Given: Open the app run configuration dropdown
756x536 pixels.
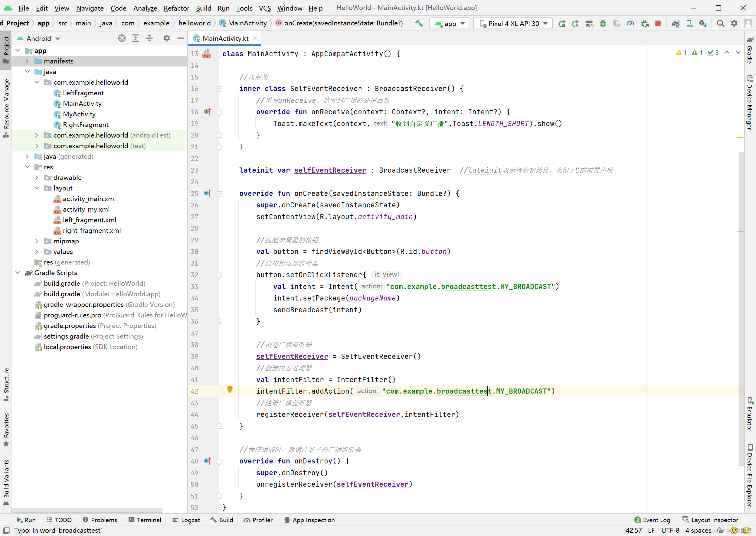Looking at the screenshot, I should click(450, 24).
